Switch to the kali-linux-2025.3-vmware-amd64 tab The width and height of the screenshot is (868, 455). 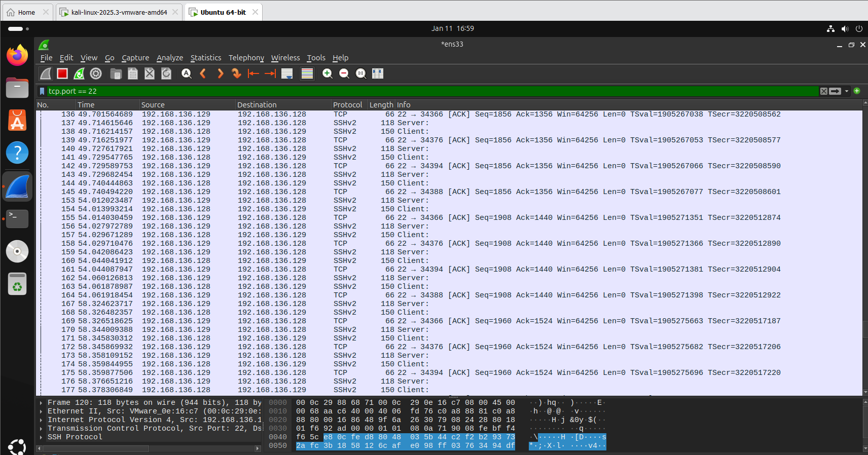click(x=119, y=12)
